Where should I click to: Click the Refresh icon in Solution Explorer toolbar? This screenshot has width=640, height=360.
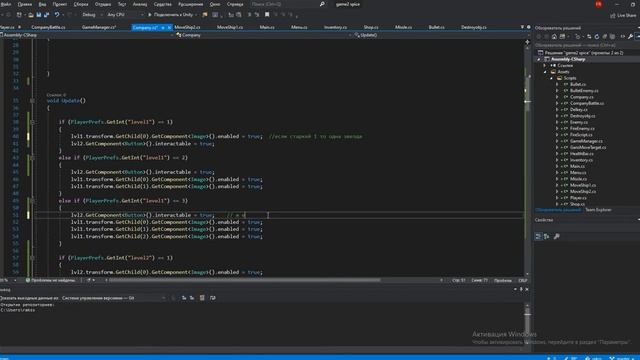pos(597,37)
